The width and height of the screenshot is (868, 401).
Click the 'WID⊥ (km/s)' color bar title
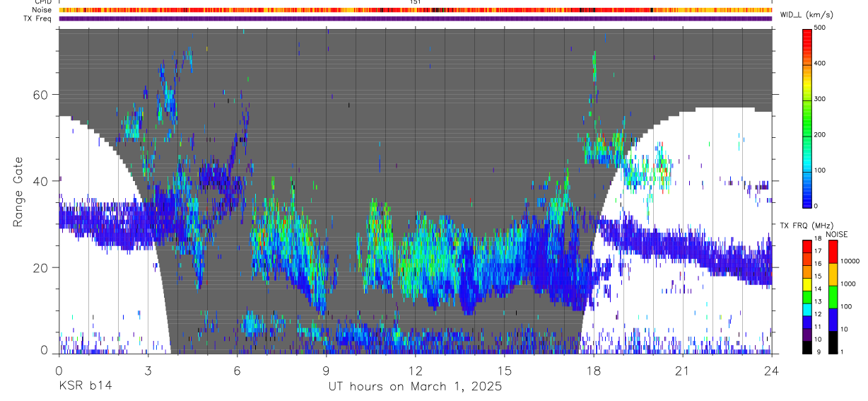[x=806, y=14]
